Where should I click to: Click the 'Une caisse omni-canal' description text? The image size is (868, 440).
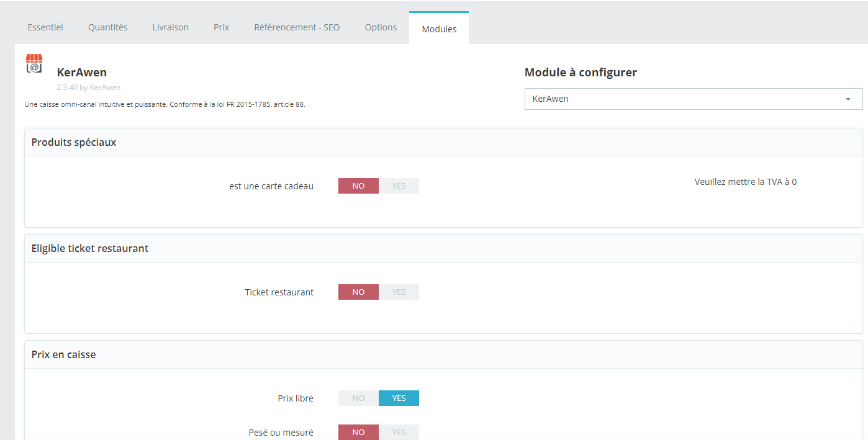(165, 104)
